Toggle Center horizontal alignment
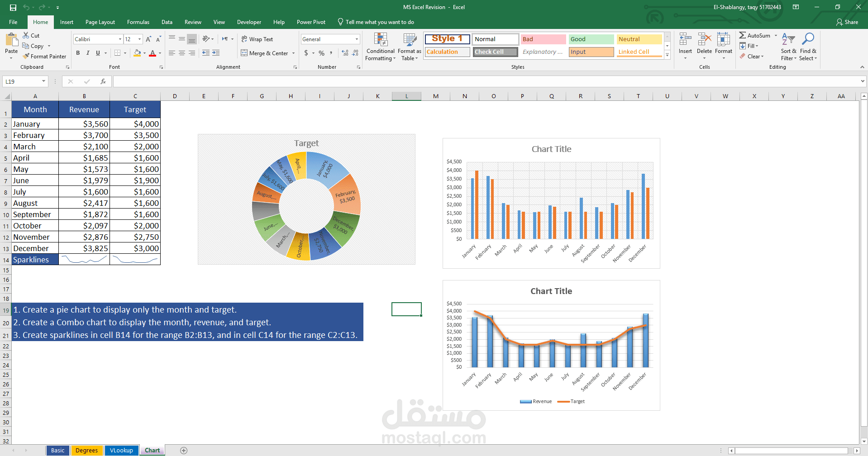 (182, 53)
